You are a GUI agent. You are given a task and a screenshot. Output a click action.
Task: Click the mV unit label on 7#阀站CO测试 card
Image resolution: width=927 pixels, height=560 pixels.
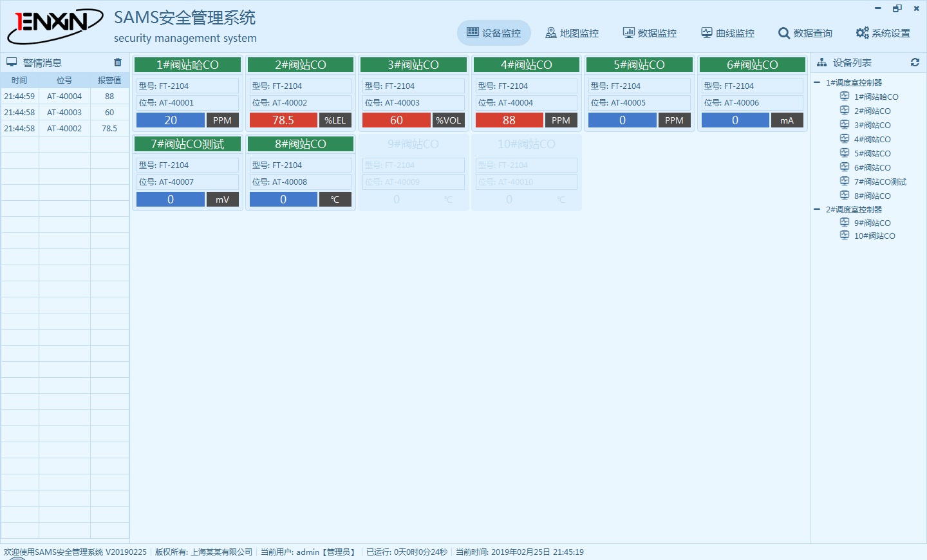click(223, 200)
